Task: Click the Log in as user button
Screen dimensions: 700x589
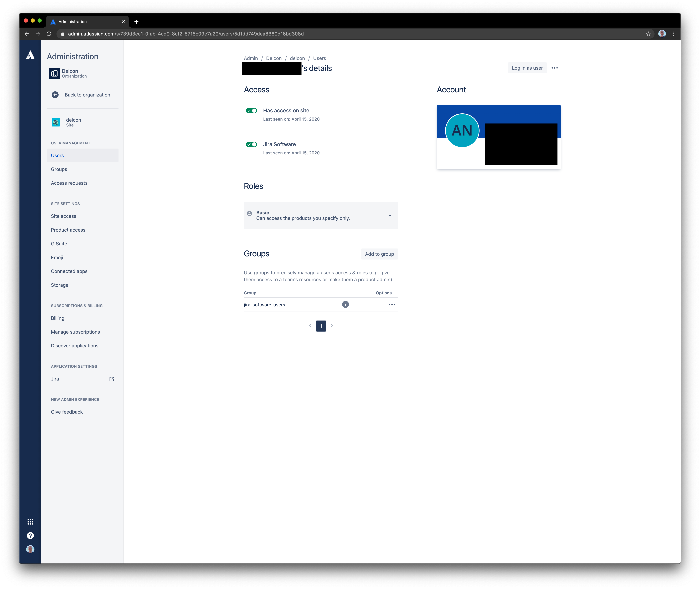Action: [x=527, y=68]
